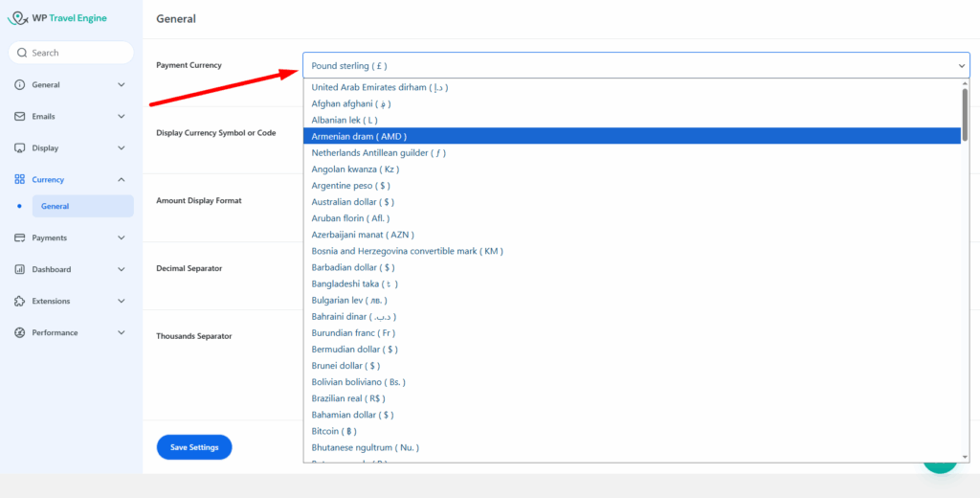Click the Extensions puzzle icon
The height and width of the screenshot is (498, 980).
(20, 301)
